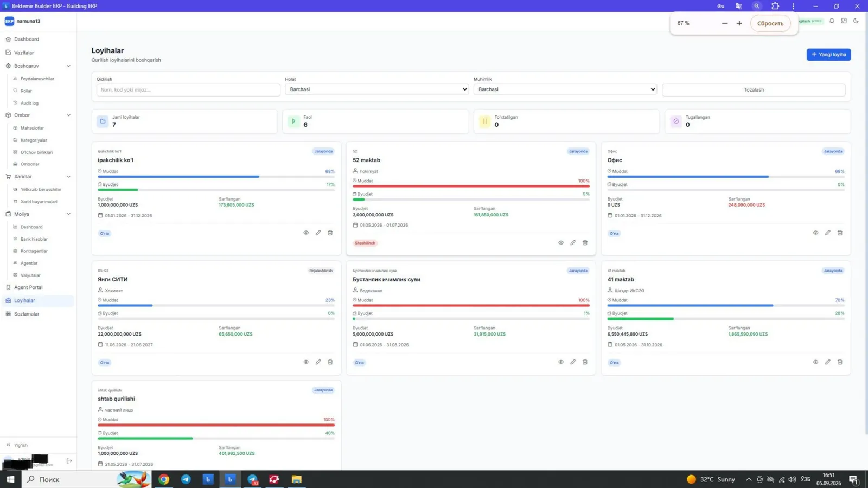Collapse the Moliya sidebar section

68,214
